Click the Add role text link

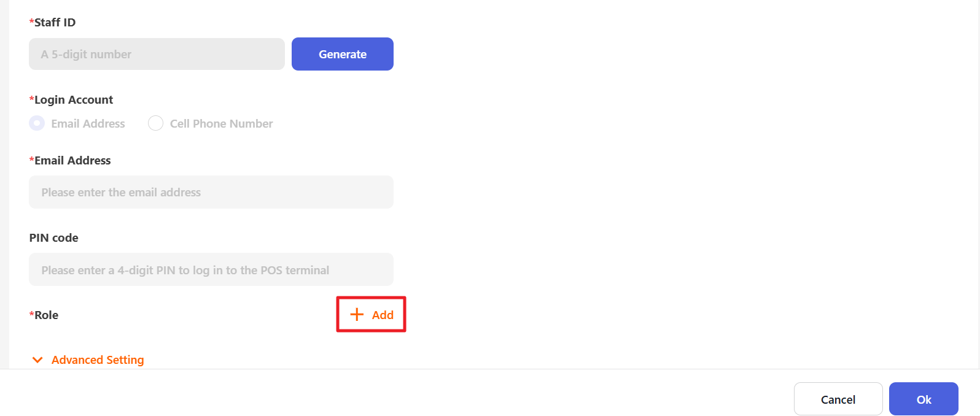(x=383, y=315)
